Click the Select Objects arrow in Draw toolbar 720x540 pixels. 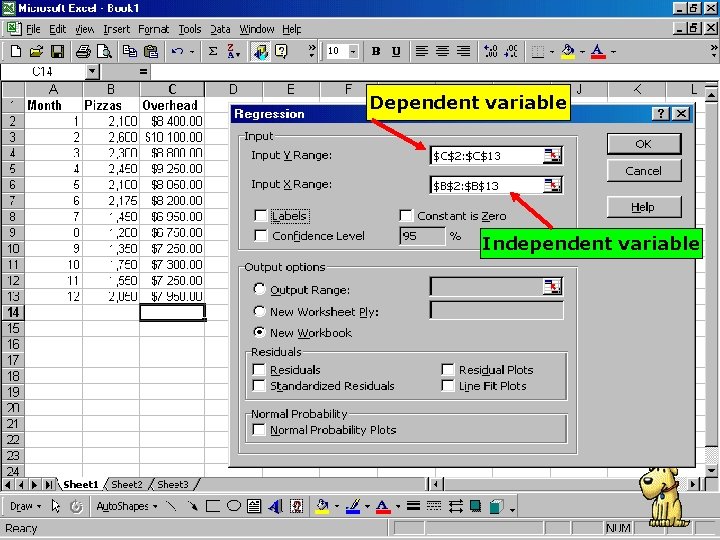(56, 506)
